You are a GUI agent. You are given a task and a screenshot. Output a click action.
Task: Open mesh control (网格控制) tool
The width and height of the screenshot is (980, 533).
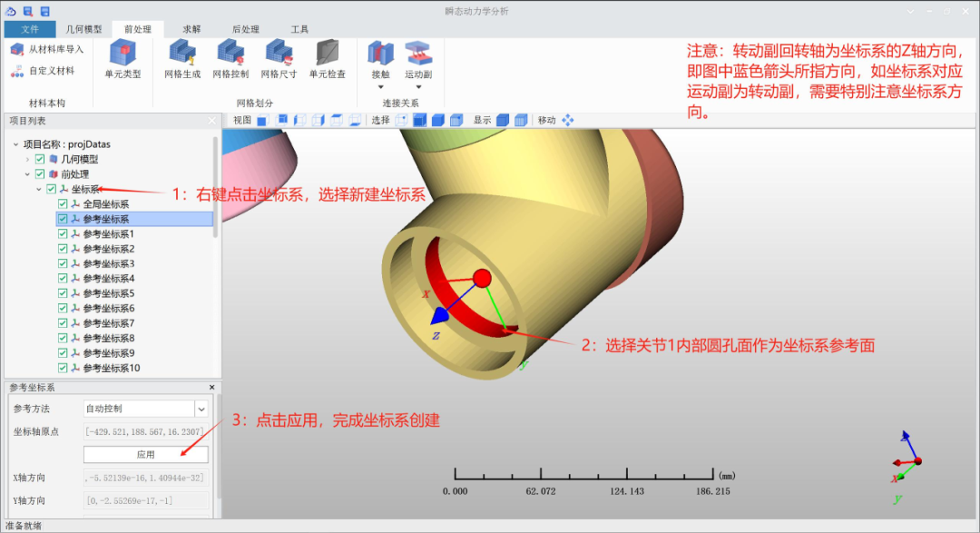pyautogui.click(x=230, y=59)
